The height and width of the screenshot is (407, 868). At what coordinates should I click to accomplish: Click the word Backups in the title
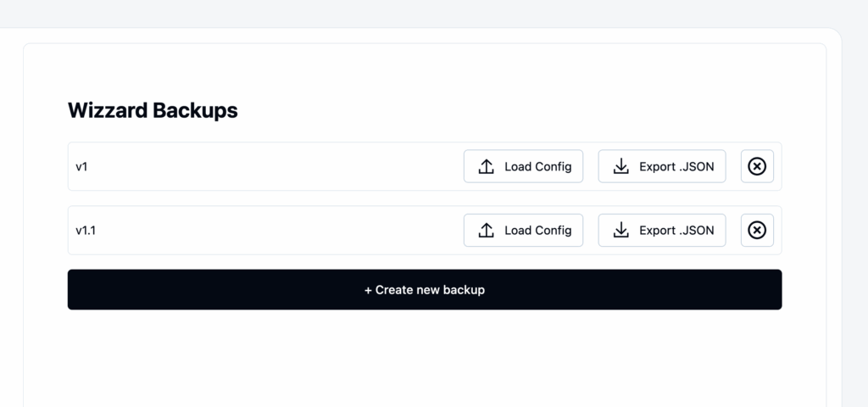195,110
